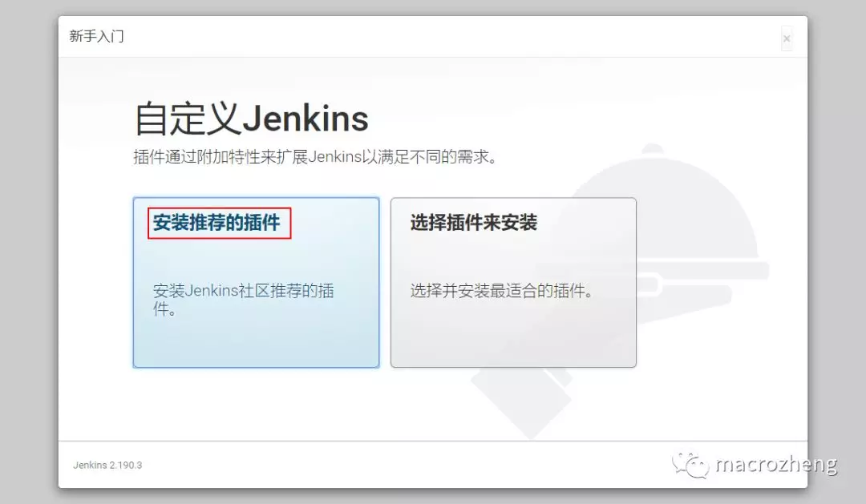The width and height of the screenshot is (866, 504).
Task: Click the 插件通过附加特性来扩展Jenkins subtitle text
Action: click(x=315, y=157)
